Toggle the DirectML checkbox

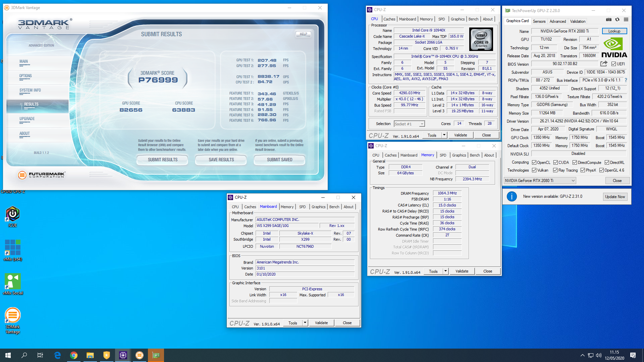coord(607,163)
